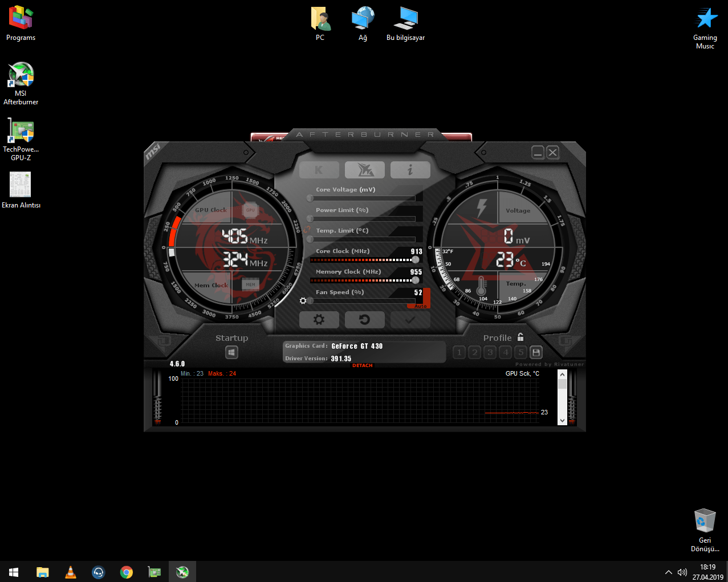Select the Gaming Music desktop icon
728x582 pixels.
tap(705, 28)
